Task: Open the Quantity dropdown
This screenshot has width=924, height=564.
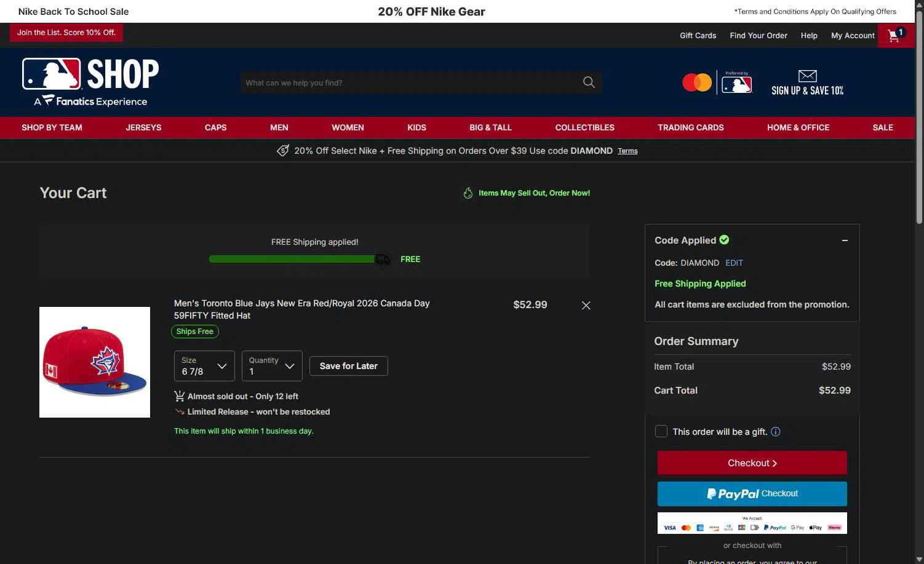Action: (272, 366)
